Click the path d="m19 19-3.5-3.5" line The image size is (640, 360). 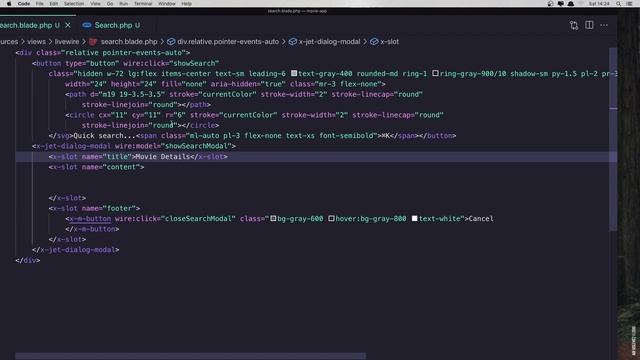244,94
